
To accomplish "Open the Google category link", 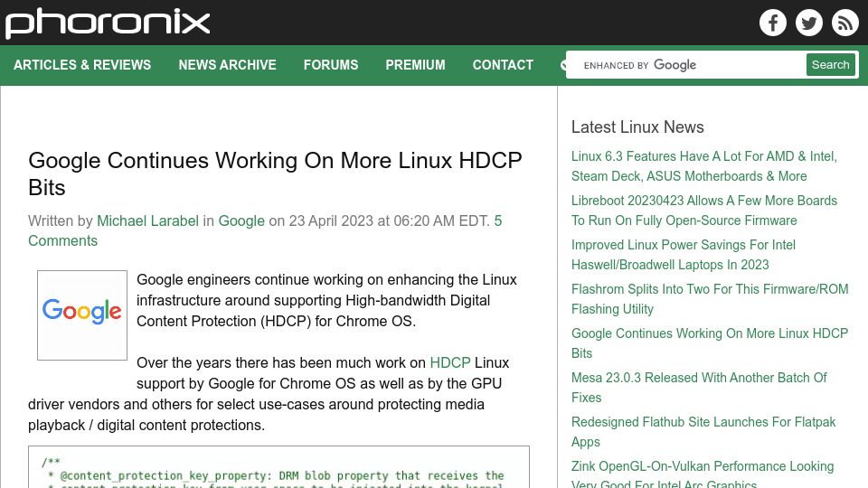I will 241,221.
